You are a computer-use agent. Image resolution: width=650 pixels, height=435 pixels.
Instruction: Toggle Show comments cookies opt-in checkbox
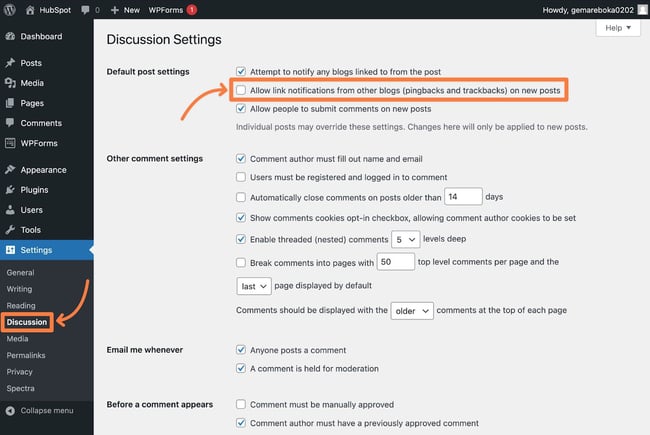(x=241, y=217)
